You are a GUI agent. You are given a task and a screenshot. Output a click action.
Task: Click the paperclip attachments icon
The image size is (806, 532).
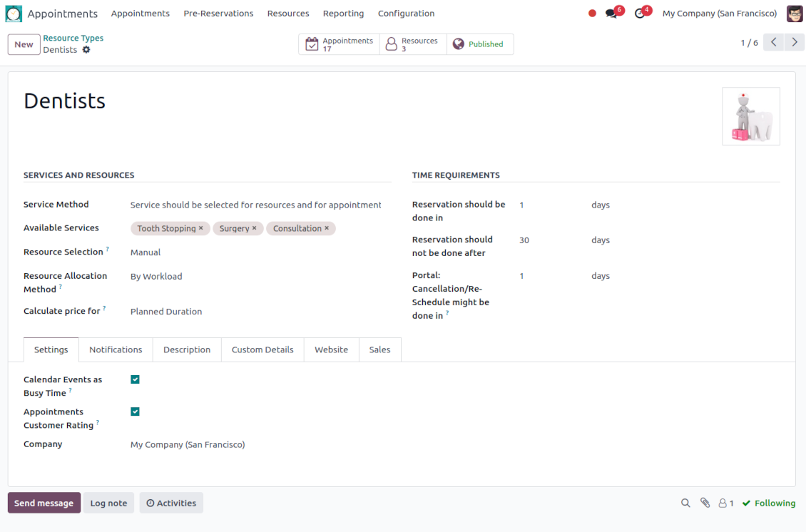(x=705, y=503)
